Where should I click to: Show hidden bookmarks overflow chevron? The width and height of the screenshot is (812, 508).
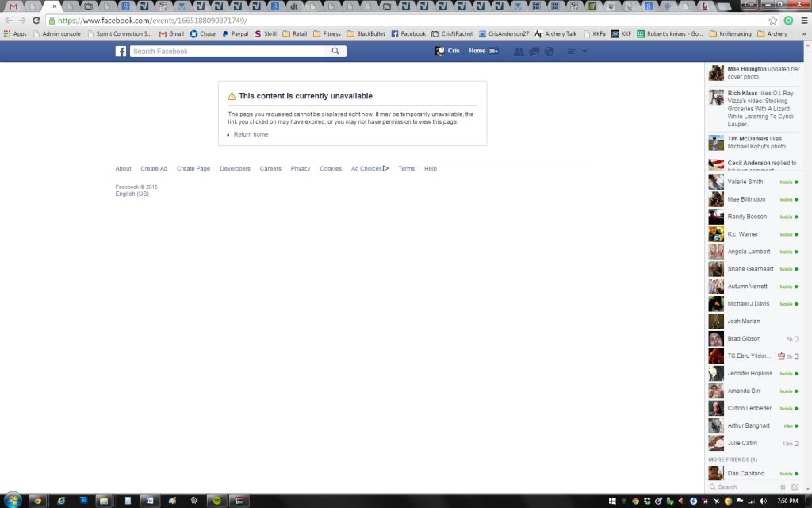(x=804, y=33)
